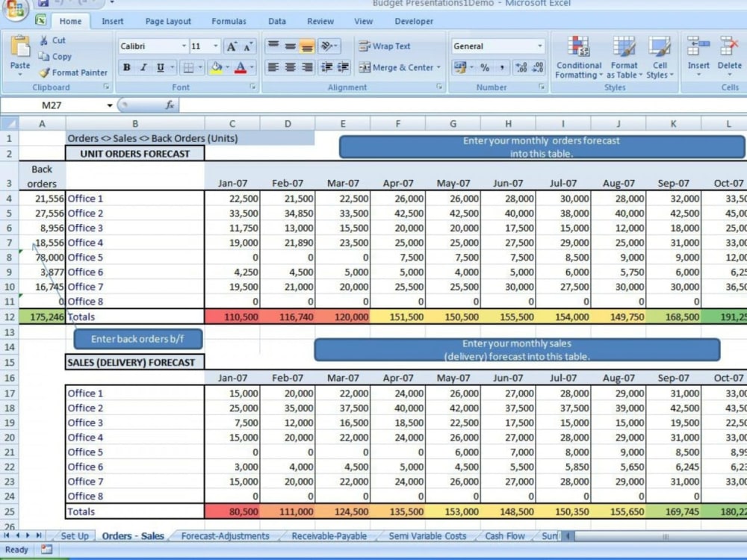747x560 pixels.
Task: Open Font group dialog launcher
Action: [252, 87]
